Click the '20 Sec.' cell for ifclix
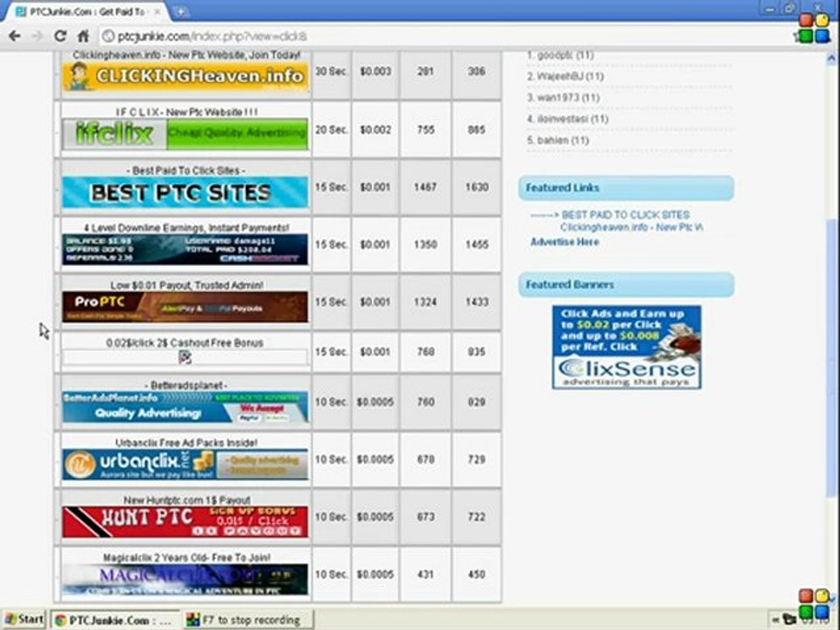The width and height of the screenshot is (840, 630). click(331, 129)
